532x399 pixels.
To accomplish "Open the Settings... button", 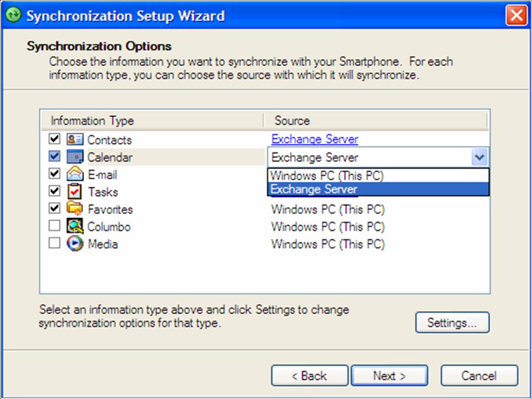I will (x=452, y=323).
